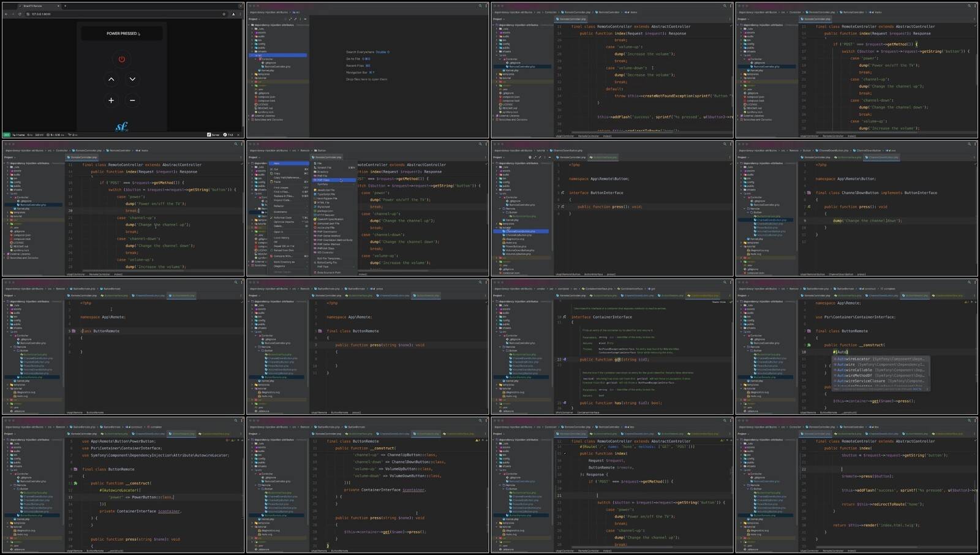Click the 200 status badge in debug toolbar

coord(7,135)
